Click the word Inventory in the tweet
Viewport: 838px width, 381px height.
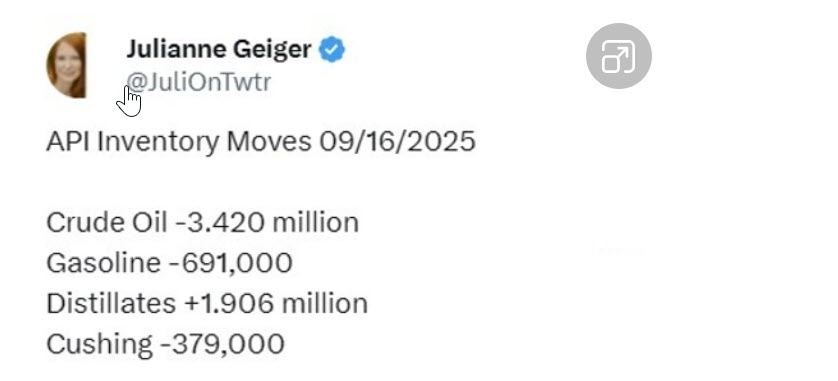(158, 143)
